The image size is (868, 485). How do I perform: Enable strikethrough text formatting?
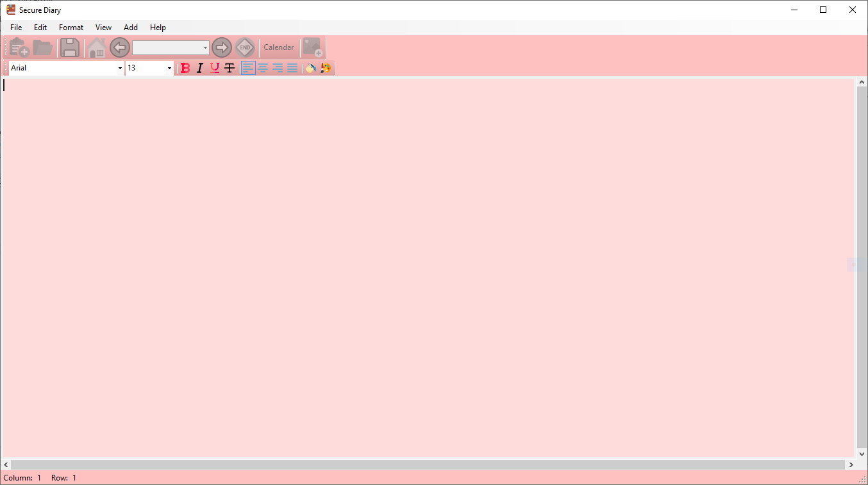(x=230, y=68)
